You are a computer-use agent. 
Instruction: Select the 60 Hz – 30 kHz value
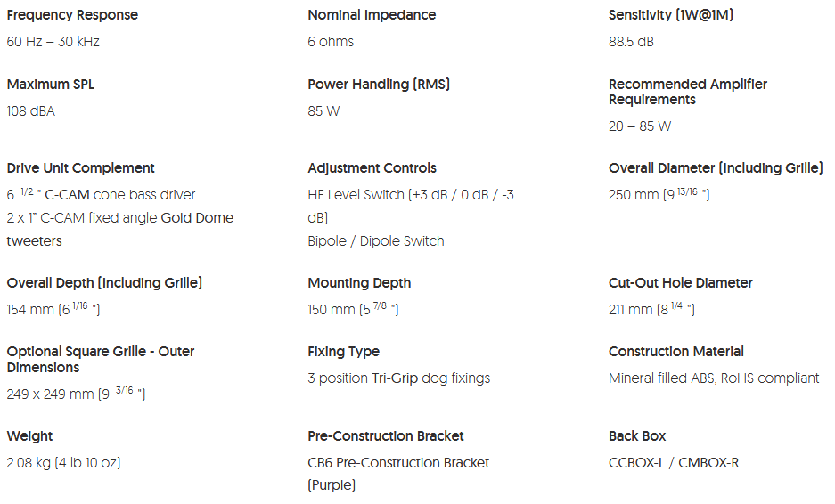[x=53, y=42]
